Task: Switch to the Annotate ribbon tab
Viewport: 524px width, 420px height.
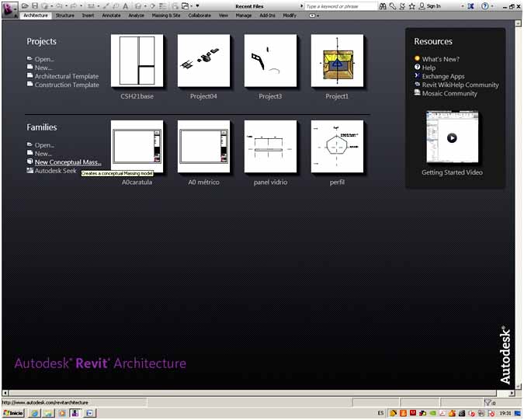Action: [111, 16]
